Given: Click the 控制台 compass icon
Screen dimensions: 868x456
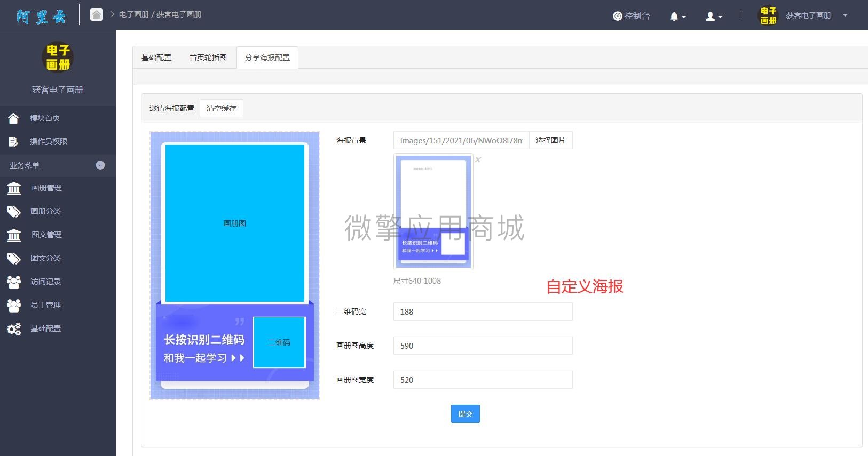Looking at the screenshot, I should tap(618, 16).
